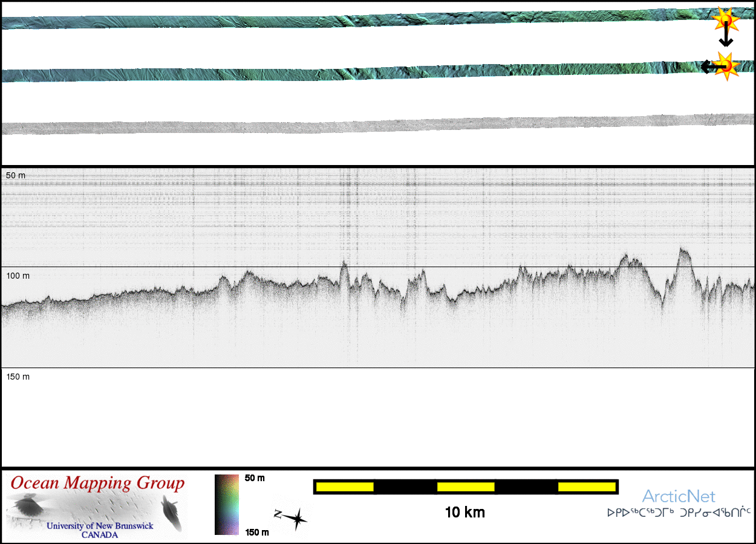Image resolution: width=756 pixels, height=544 pixels.
Task: Select the University of New Brunswick text
Action: coord(100,526)
